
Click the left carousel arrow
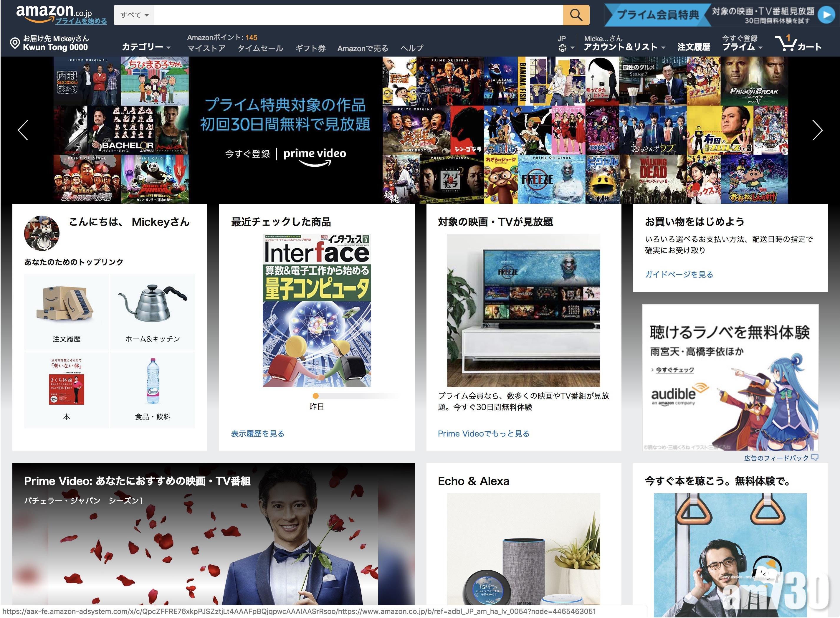(23, 130)
